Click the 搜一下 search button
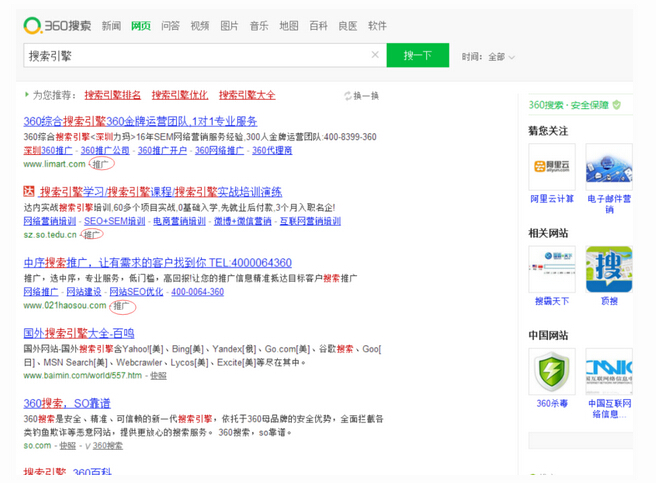The height and width of the screenshot is (483, 656). [x=418, y=55]
